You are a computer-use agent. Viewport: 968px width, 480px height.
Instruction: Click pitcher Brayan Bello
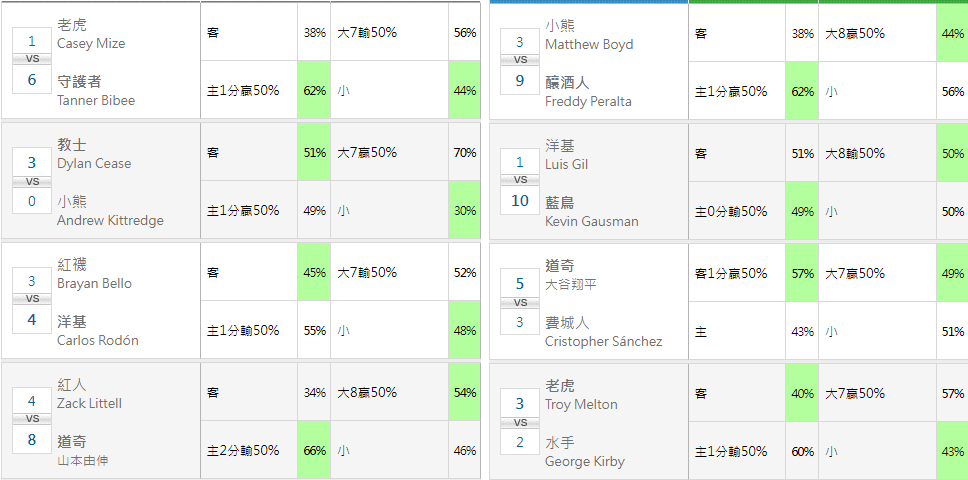pos(94,284)
